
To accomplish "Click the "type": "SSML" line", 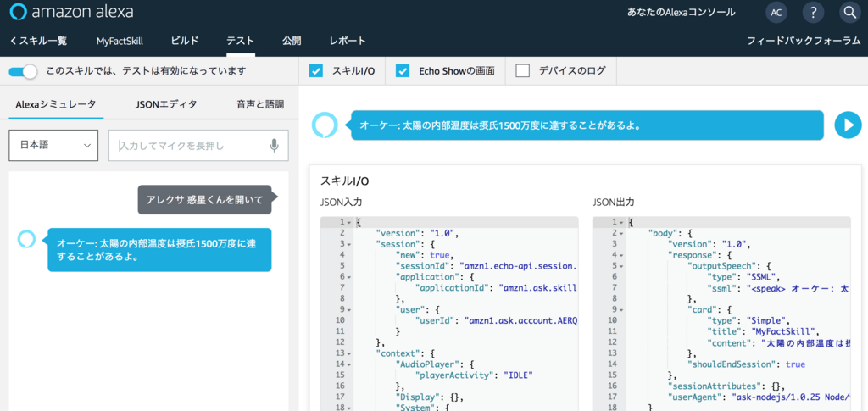I will click(x=743, y=276).
